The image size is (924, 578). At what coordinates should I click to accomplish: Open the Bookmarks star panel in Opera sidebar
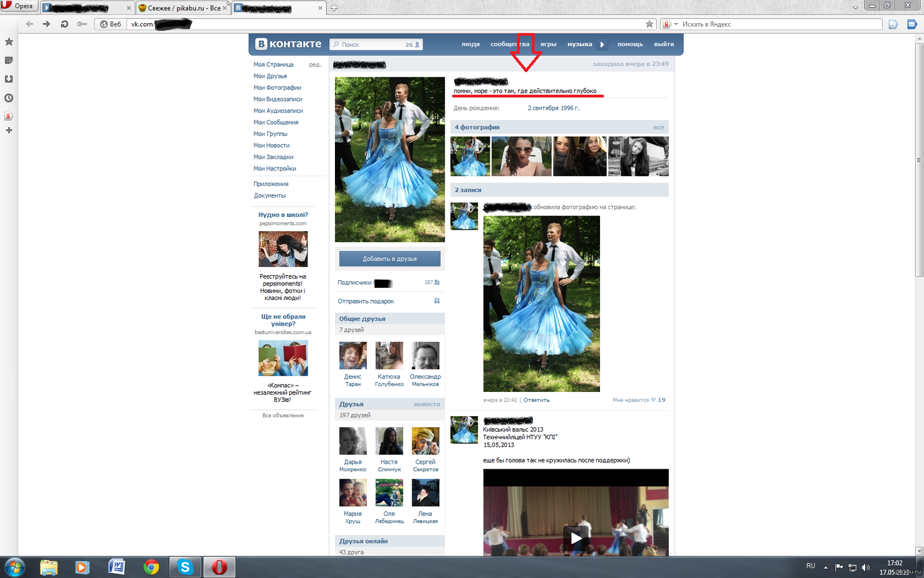click(x=9, y=42)
